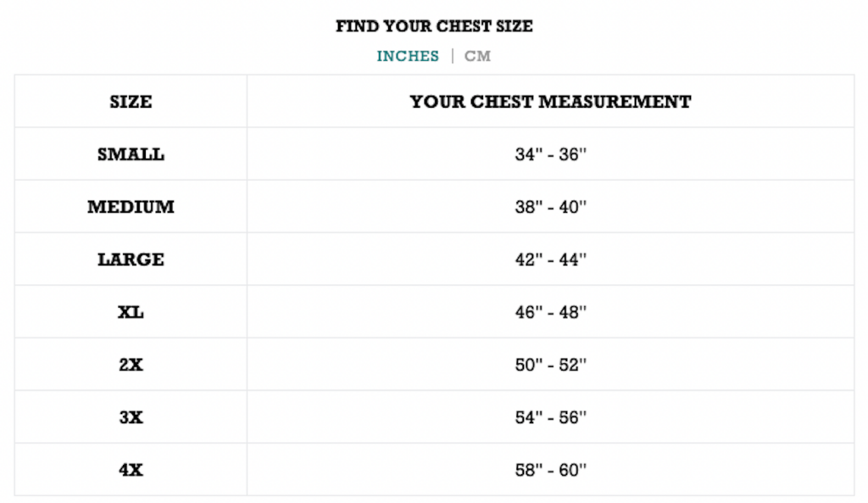
Task: Select the 3X size row
Action: 129,417
